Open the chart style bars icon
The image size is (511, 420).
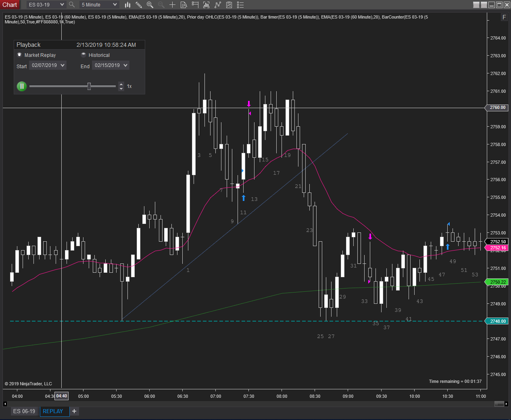click(x=127, y=5)
